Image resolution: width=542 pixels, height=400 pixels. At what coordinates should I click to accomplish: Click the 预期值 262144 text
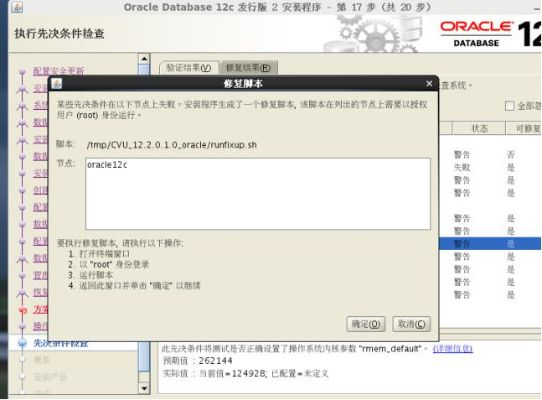pyautogui.click(x=198, y=361)
